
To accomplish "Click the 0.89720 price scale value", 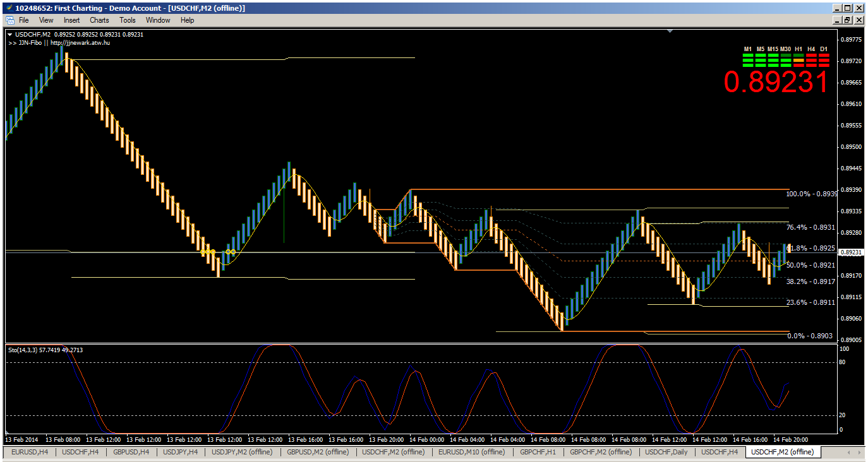I will (x=852, y=61).
